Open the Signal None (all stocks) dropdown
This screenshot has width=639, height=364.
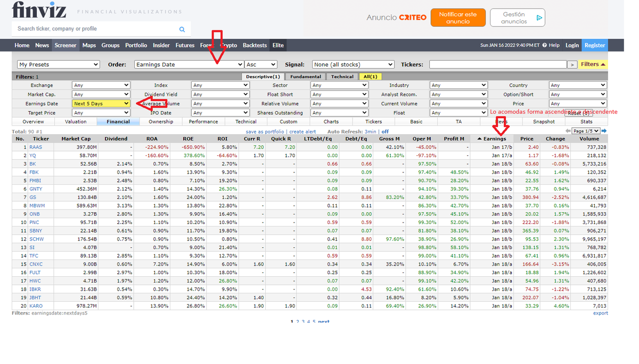(x=353, y=64)
